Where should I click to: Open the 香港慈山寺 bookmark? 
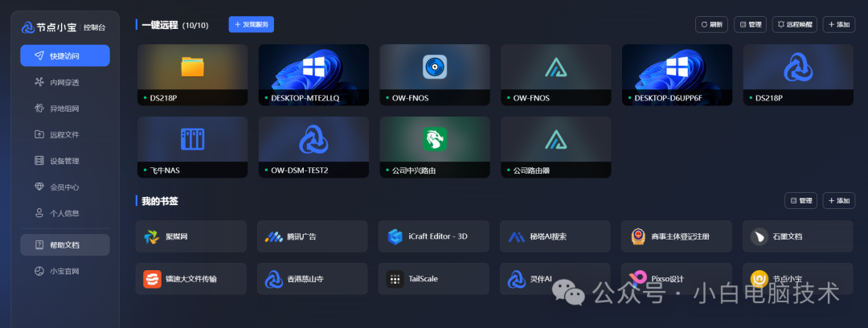click(312, 279)
